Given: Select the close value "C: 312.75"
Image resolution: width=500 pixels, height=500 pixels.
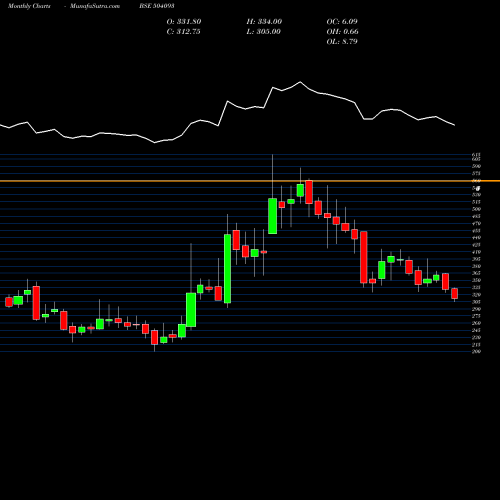Looking at the screenshot, I should [183, 32].
